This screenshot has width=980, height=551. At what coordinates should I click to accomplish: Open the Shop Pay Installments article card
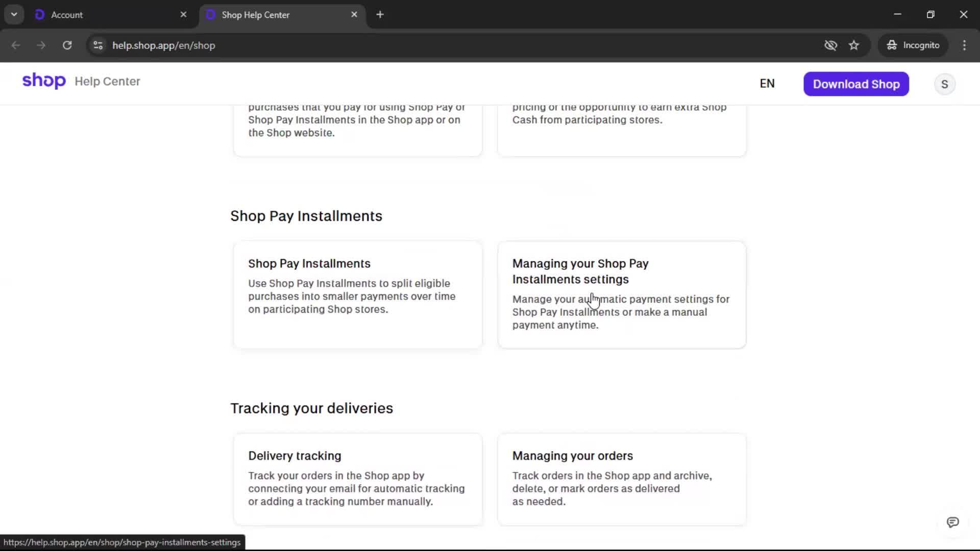pos(357,294)
